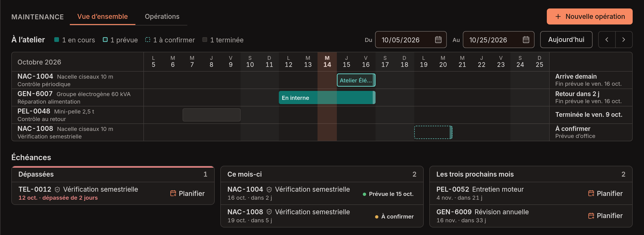This screenshot has height=235, width=644.
Task: Open the 'En interne' bar for GEN-6007
Action: point(327,97)
